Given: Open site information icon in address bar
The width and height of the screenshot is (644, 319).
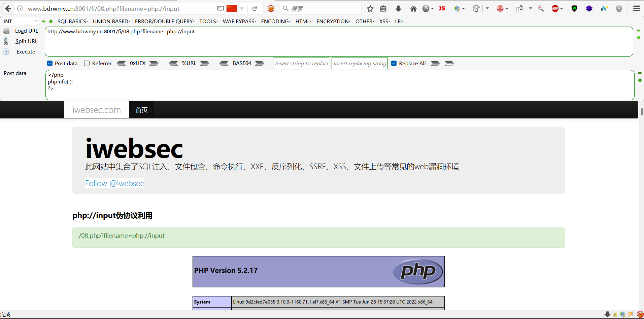Looking at the screenshot, I should 20,8.
